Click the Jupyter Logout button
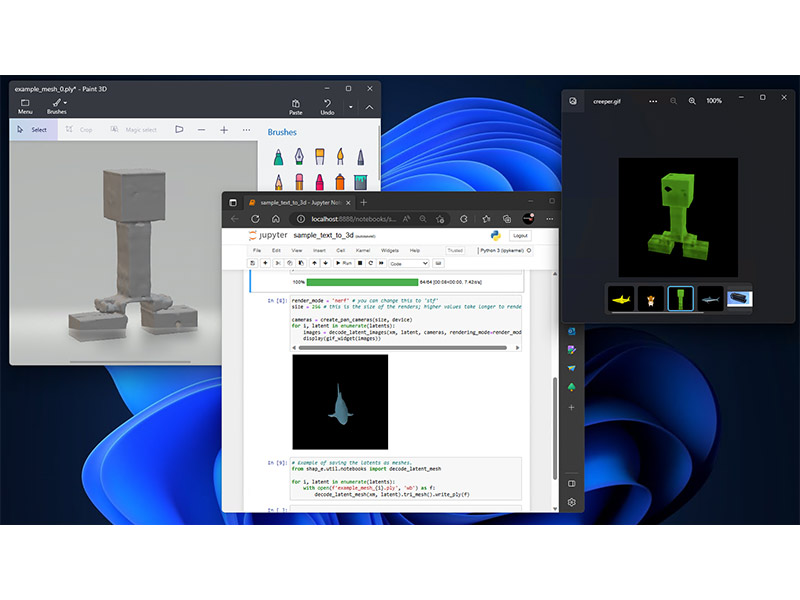This screenshot has height=600, width=800. 520,235
